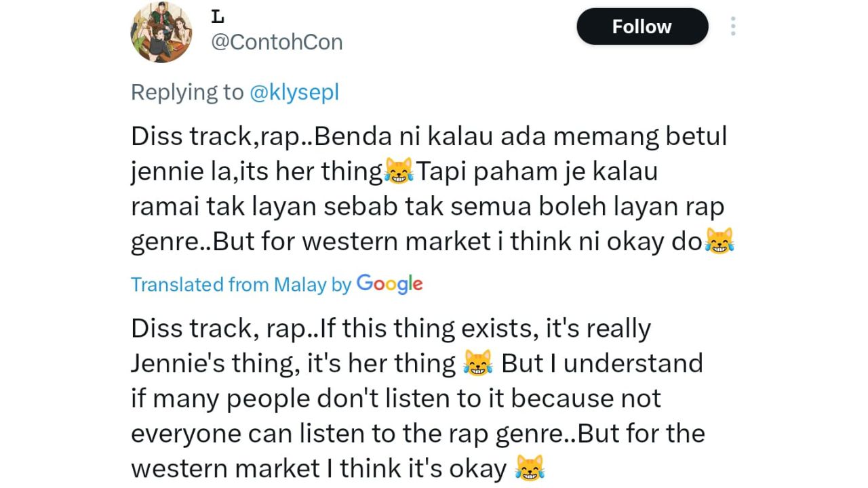Click the Malay line starting 'Diss track,rap..Benda'
Image resolution: width=868 pixels, height=488 pixels.
click(429, 137)
